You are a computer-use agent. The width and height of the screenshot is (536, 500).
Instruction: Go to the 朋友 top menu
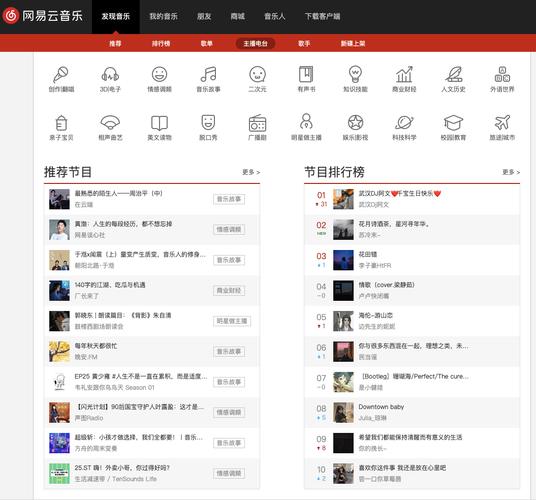(x=204, y=16)
